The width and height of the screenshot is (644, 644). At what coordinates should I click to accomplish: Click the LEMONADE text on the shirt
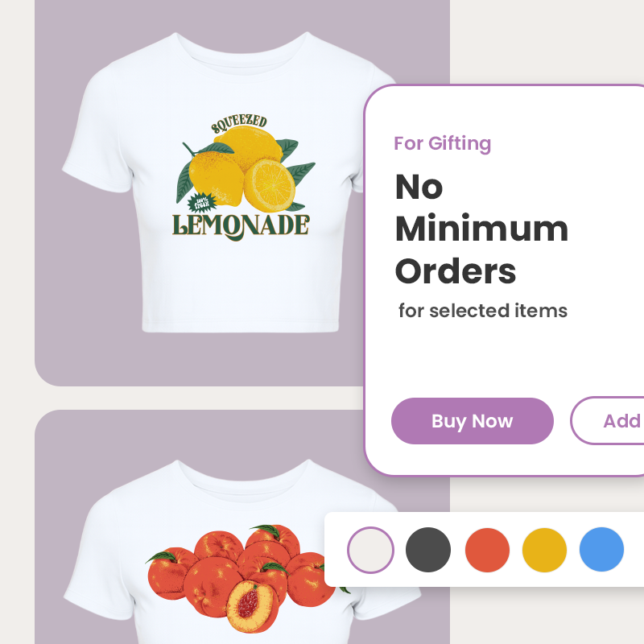coord(241,225)
